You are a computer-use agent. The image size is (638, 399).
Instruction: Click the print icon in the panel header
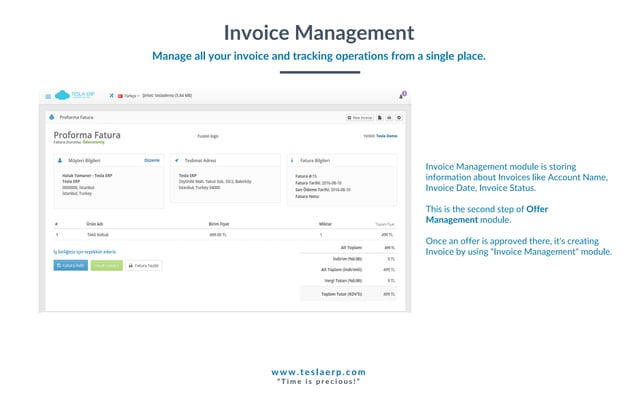click(389, 118)
